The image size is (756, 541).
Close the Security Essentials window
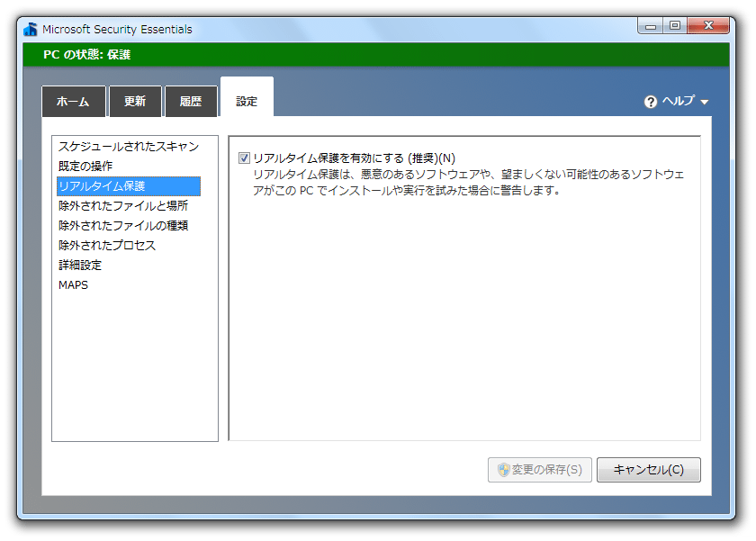point(708,25)
